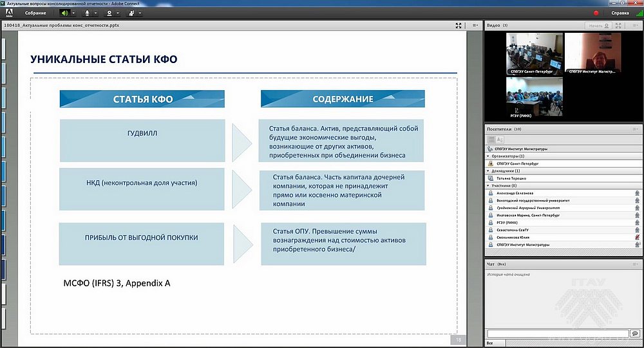Click the green connection status bars
The height and width of the screenshot is (348, 644).
639,13
